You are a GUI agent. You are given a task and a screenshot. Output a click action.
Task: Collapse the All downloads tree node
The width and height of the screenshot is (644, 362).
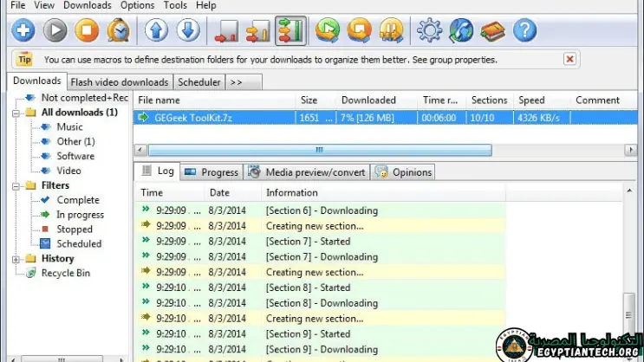point(17,113)
